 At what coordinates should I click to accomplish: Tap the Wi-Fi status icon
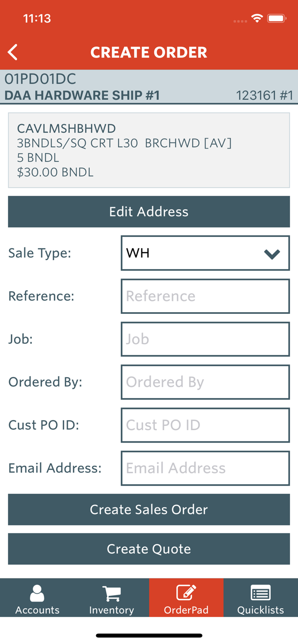coord(257,18)
